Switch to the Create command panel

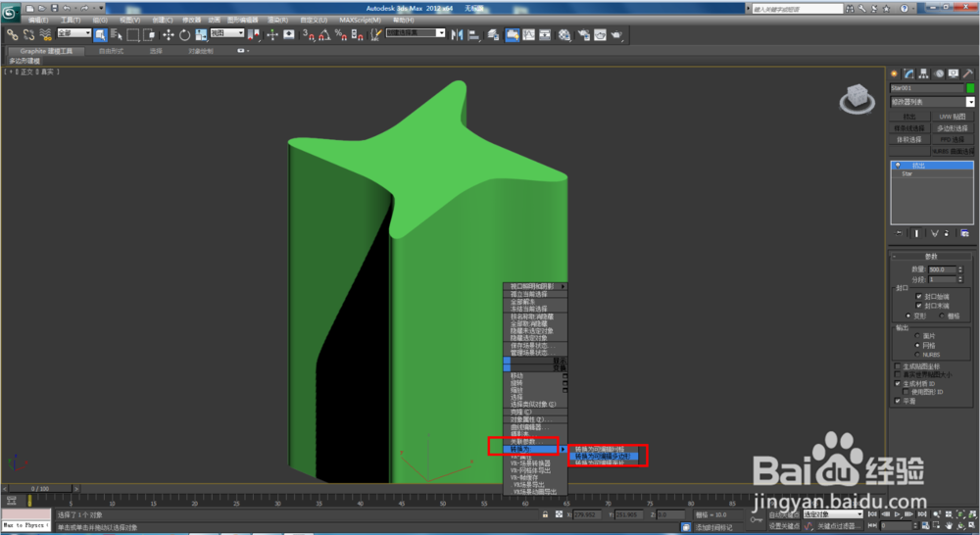coord(895,73)
